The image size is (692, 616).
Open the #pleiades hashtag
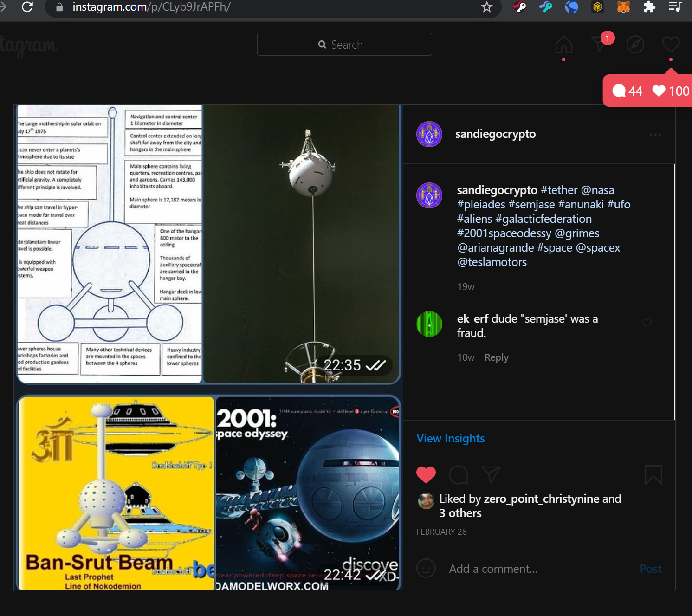pos(481,205)
